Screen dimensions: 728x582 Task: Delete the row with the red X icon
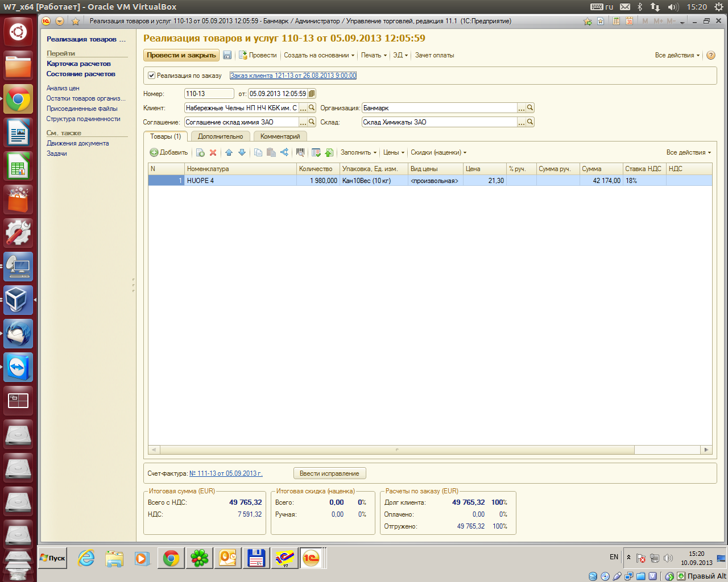(x=213, y=152)
